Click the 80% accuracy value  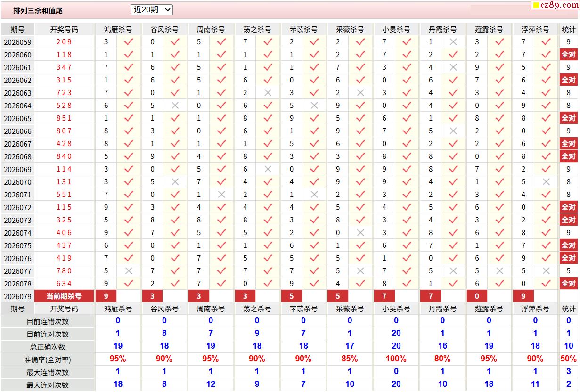[442, 359]
